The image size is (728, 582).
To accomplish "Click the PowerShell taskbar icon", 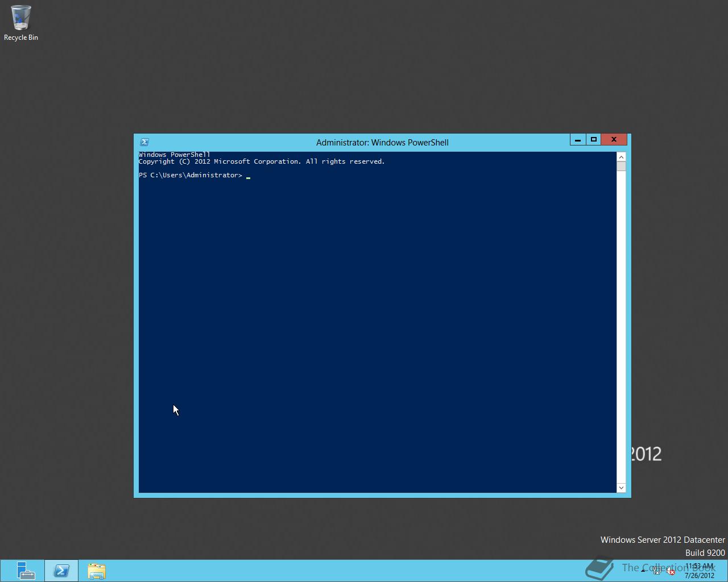I will point(61,571).
